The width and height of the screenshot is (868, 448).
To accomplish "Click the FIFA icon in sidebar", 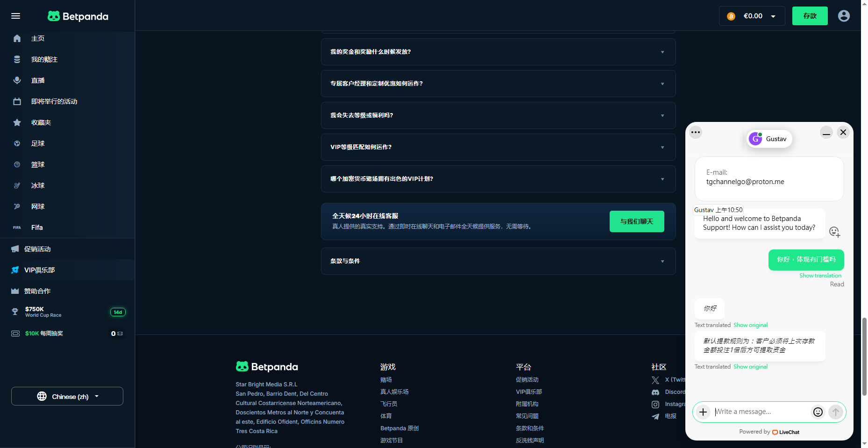I will click(17, 228).
